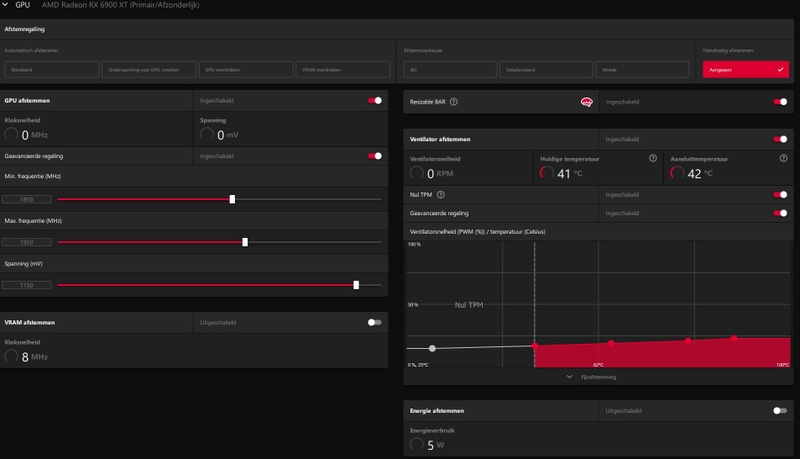Click the Min. frequentie slider handle
The image size is (800, 459).
232,199
